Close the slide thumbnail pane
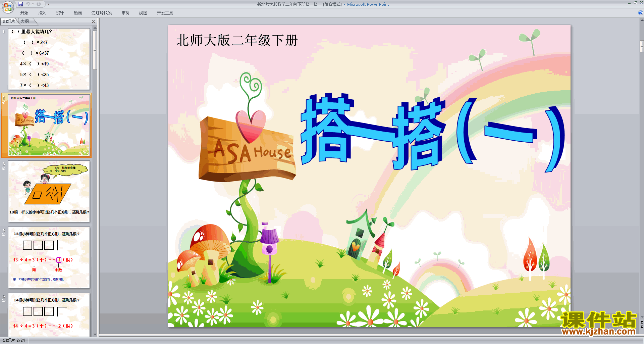This screenshot has width=644, height=344. pos(94,21)
